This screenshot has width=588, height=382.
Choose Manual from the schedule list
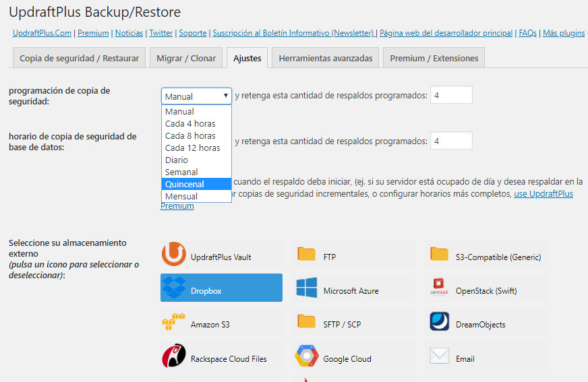point(196,111)
